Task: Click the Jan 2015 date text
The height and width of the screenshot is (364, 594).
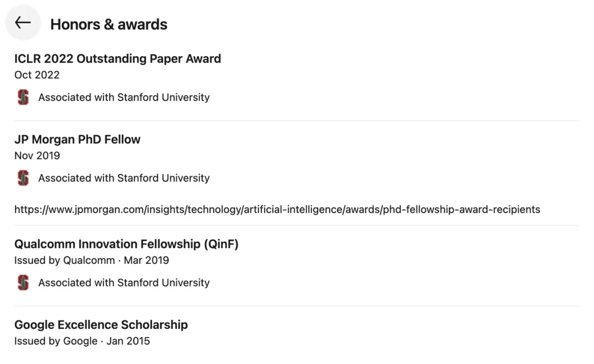Action: click(x=128, y=341)
